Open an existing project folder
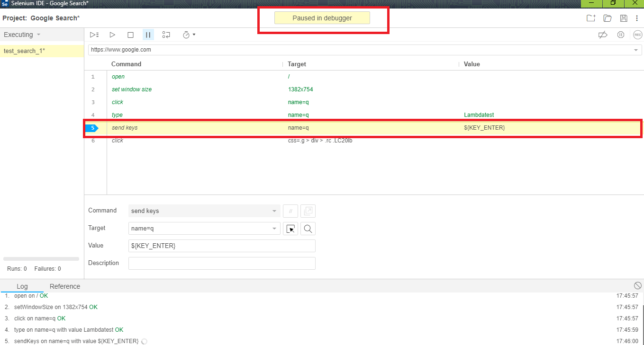644x345 pixels. click(607, 18)
